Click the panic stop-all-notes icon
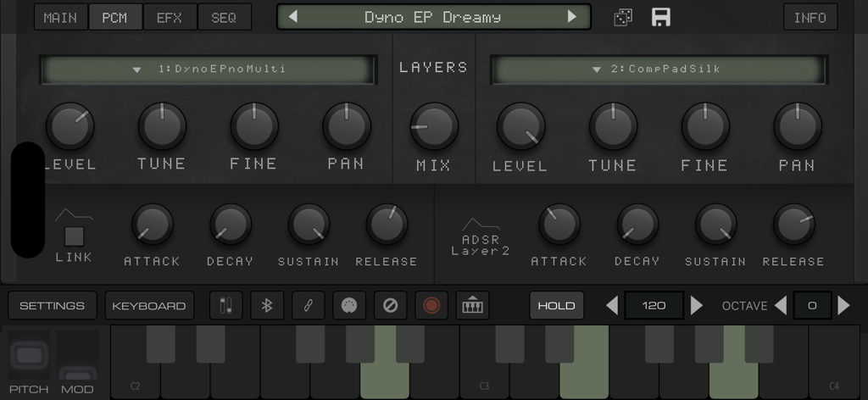The image size is (868, 400). tap(390, 306)
